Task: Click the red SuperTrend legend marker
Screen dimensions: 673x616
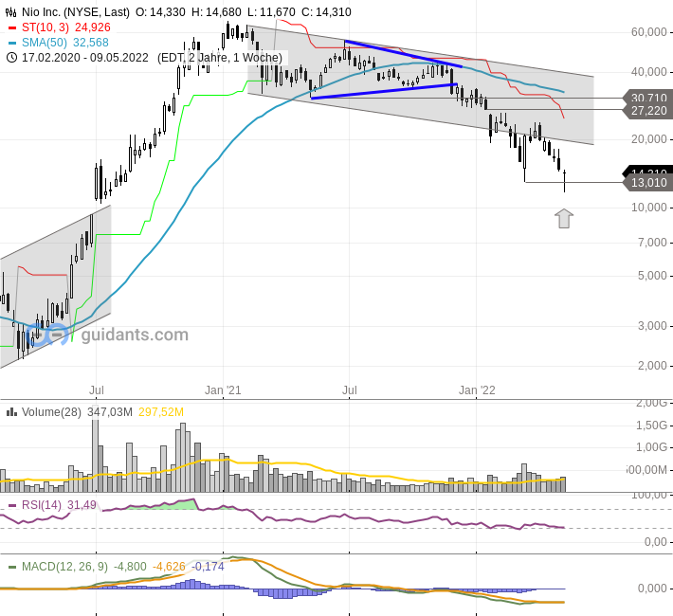Action: [x=12, y=27]
